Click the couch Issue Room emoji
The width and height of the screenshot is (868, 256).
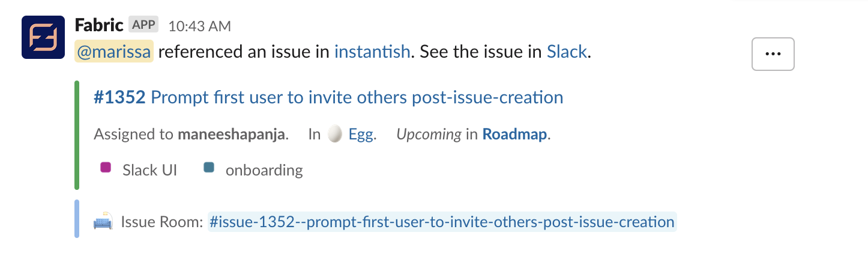[x=103, y=222]
